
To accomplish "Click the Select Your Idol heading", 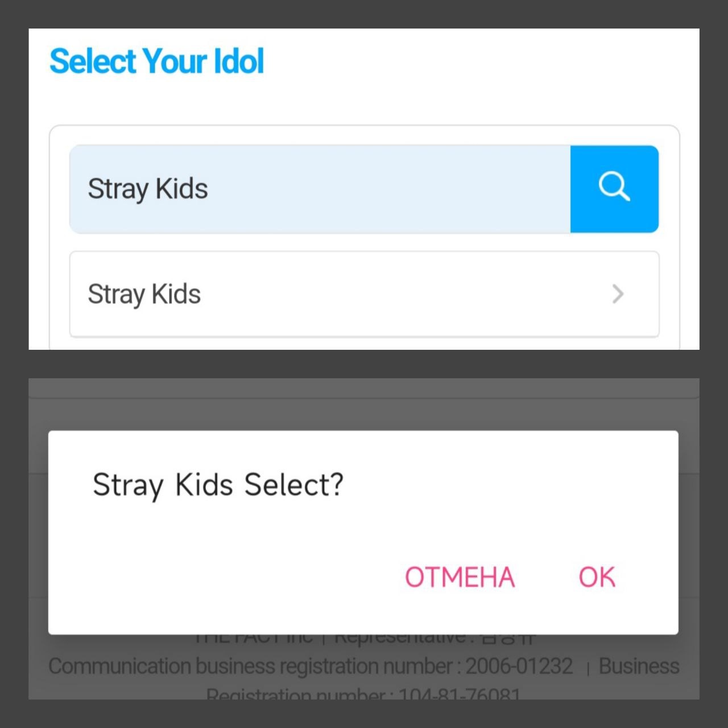I will [157, 61].
